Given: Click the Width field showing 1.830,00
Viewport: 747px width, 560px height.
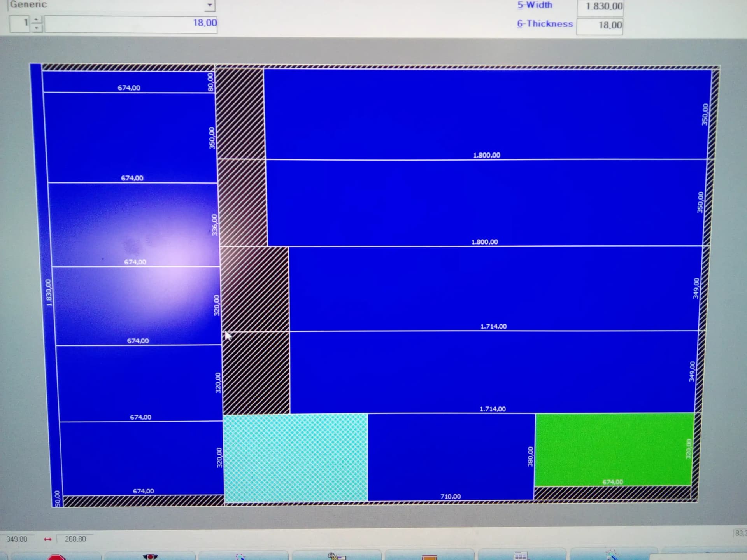Looking at the screenshot, I should tap(600, 7).
